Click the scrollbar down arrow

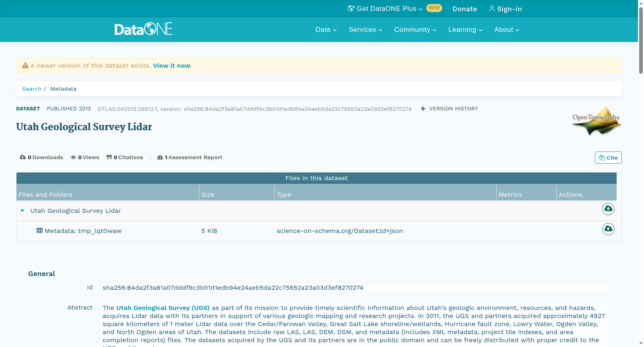tap(641, 343)
